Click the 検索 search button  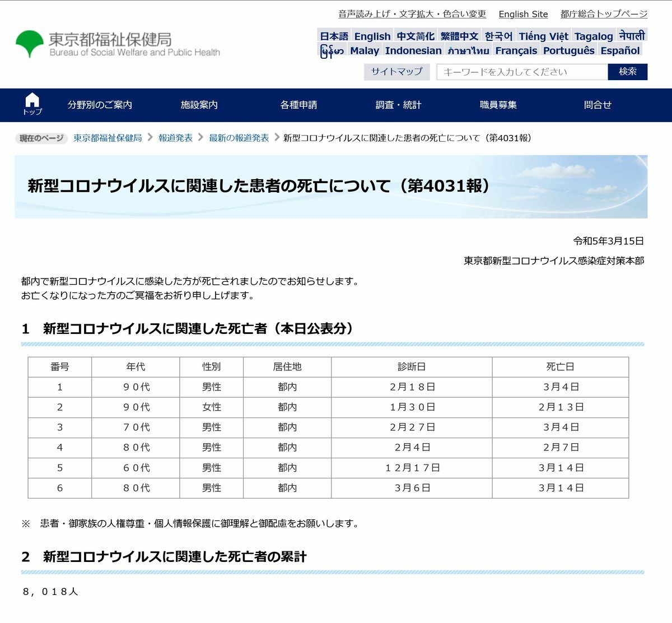[x=627, y=72]
